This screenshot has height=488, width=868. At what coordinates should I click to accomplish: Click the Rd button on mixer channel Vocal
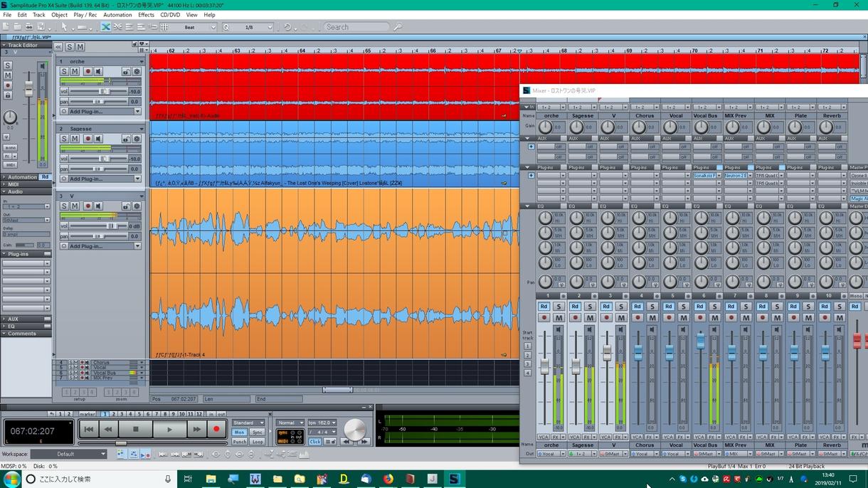pos(669,307)
